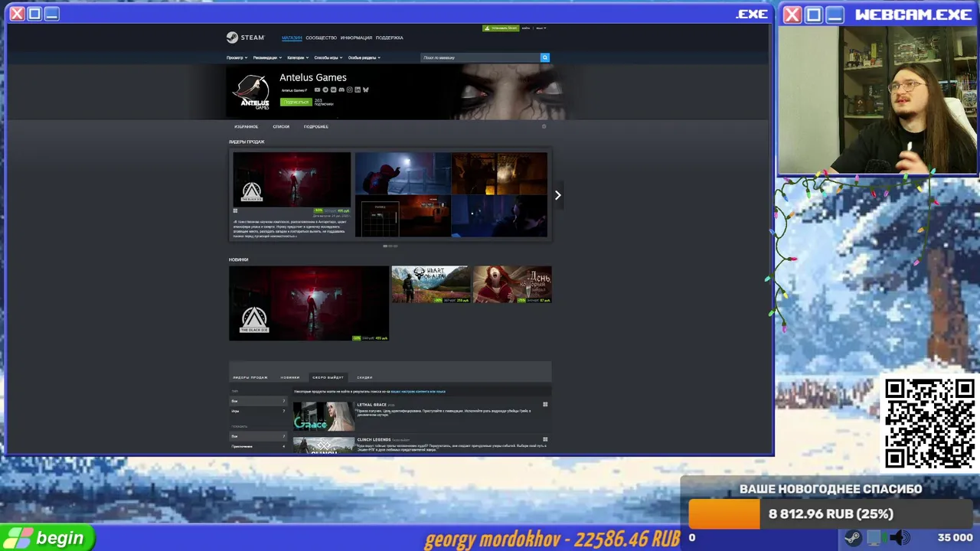Open content settings link in notice

(418, 392)
